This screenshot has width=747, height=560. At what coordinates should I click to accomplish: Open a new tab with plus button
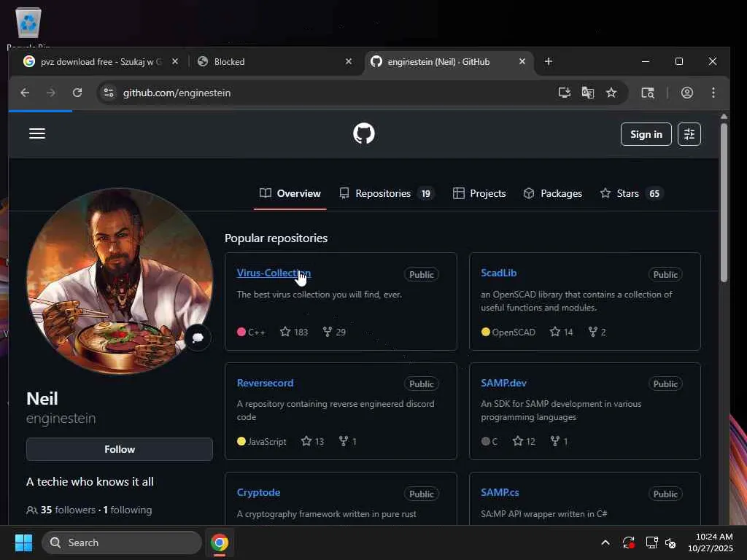tap(549, 61)
